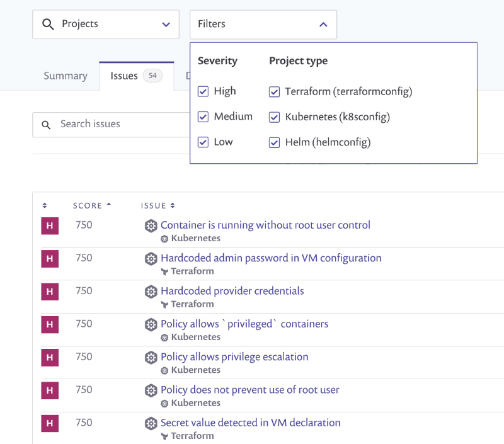This screenshot has width=504, height=444.
Task: Click the H severity badge on the first issue row
Action: pyautogui.click(x=50, y=225)
